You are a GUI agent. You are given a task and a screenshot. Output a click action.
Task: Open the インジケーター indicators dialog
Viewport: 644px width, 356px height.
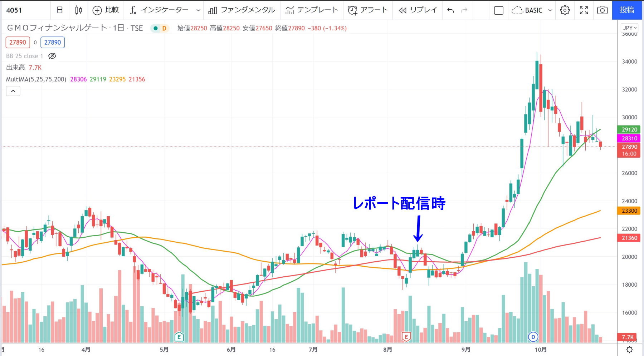tap(159, 10)
